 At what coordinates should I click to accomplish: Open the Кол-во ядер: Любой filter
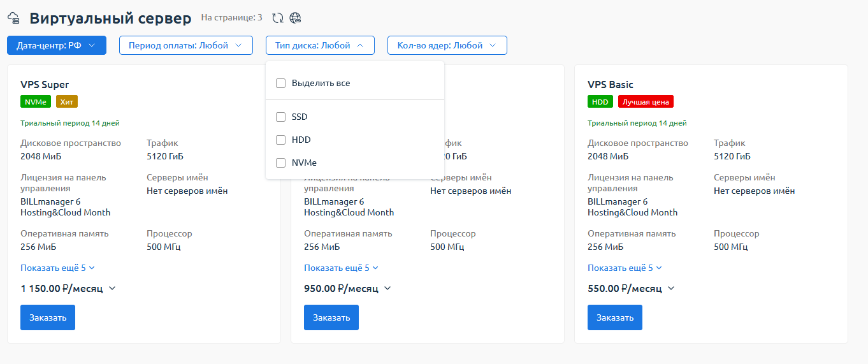point(447,45)
